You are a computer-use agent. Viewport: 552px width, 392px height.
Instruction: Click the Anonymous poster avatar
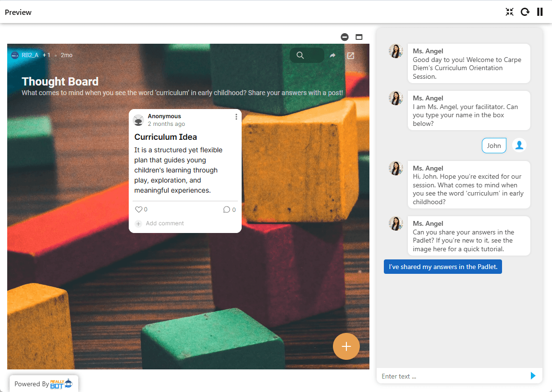138,120
